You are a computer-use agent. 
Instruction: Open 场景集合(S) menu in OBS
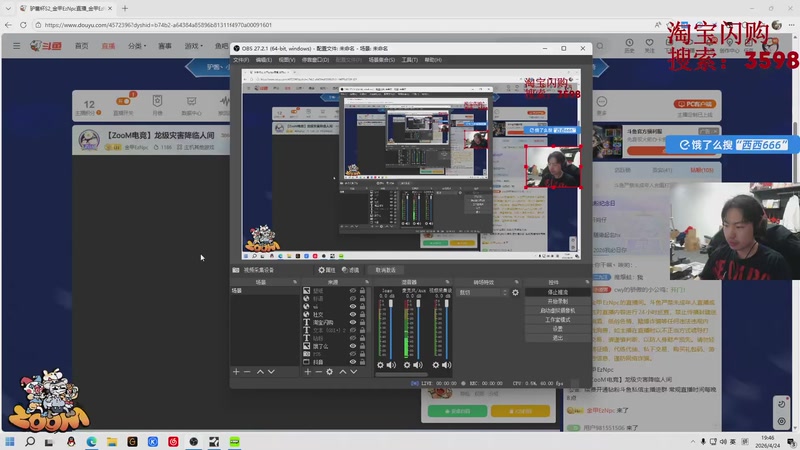[x=382, y=60]
